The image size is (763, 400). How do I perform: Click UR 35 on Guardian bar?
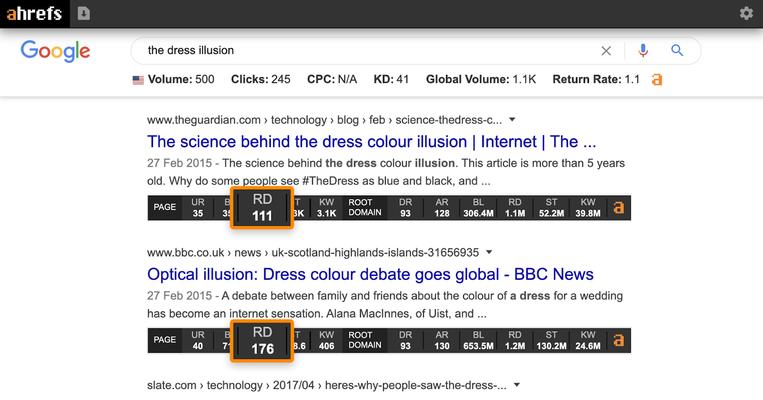198,208
